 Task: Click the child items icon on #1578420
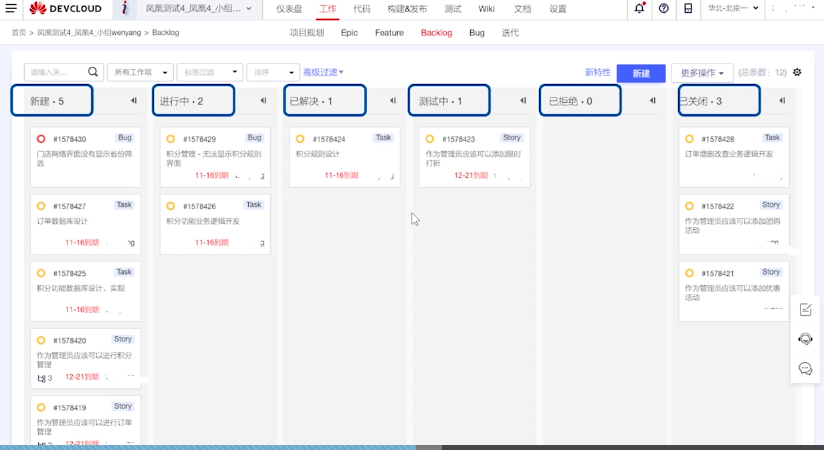[42, 377]
